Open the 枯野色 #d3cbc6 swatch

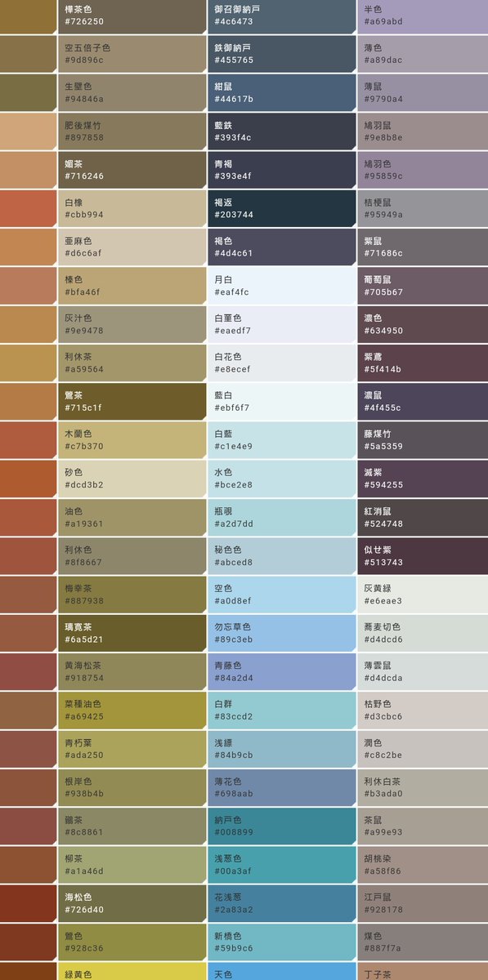click(x=423, y=710)
